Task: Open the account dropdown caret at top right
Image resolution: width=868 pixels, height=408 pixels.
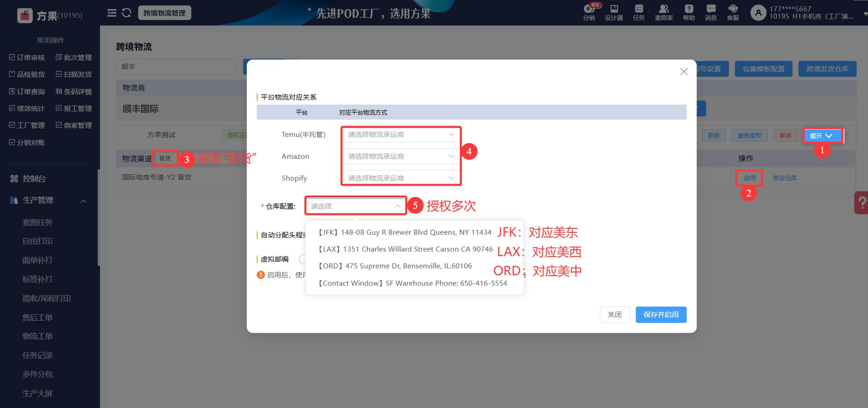Action: (865, 14)
